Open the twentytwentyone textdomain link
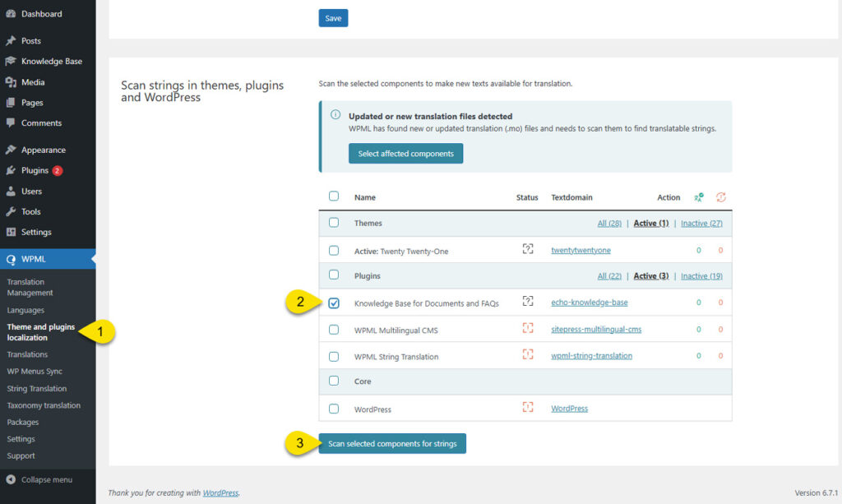This screenshot has height=504, width=842. click(x=581, y=250)
